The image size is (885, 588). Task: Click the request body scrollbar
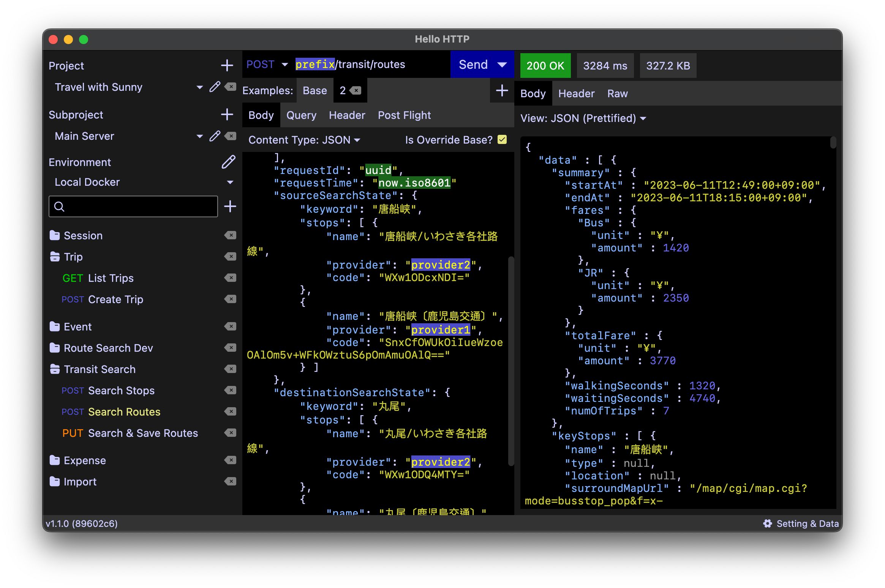[511, 361]
